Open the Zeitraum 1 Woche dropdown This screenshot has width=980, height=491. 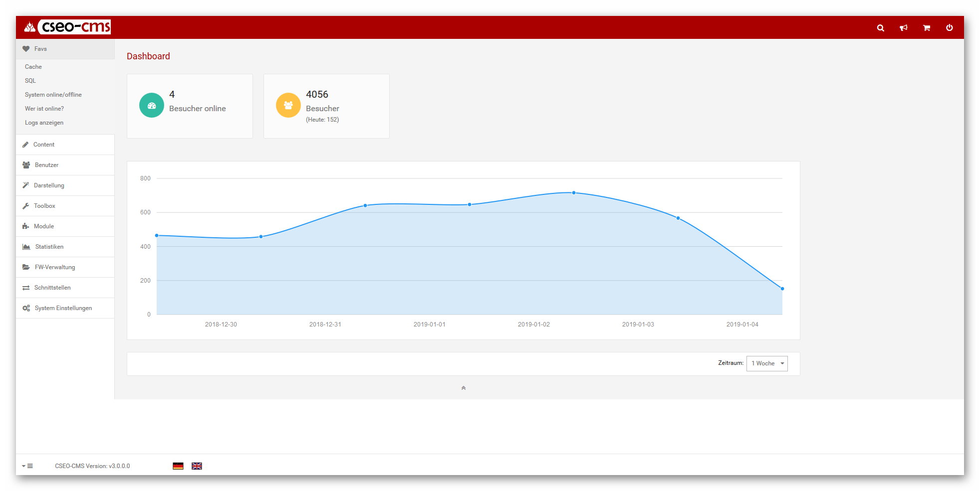767,363
